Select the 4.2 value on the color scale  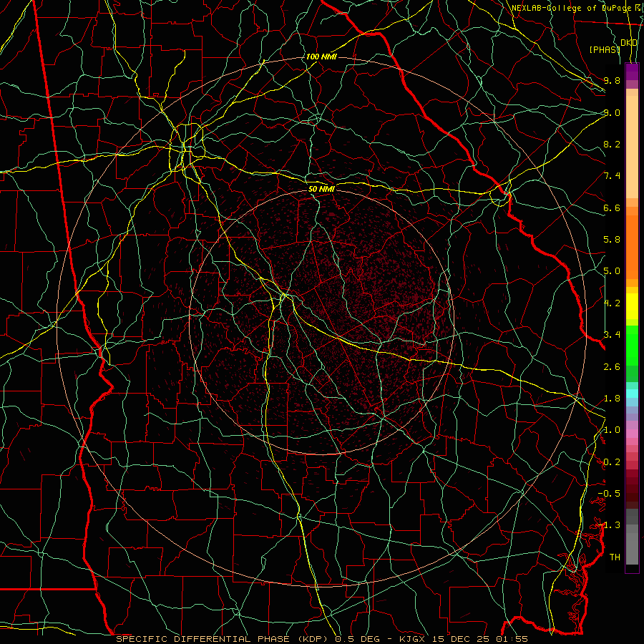pyautogui.click(x=612, y=303)
